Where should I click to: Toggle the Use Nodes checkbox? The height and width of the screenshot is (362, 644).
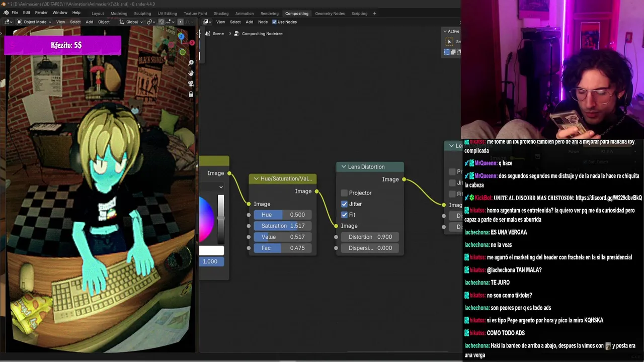(274, 22)
